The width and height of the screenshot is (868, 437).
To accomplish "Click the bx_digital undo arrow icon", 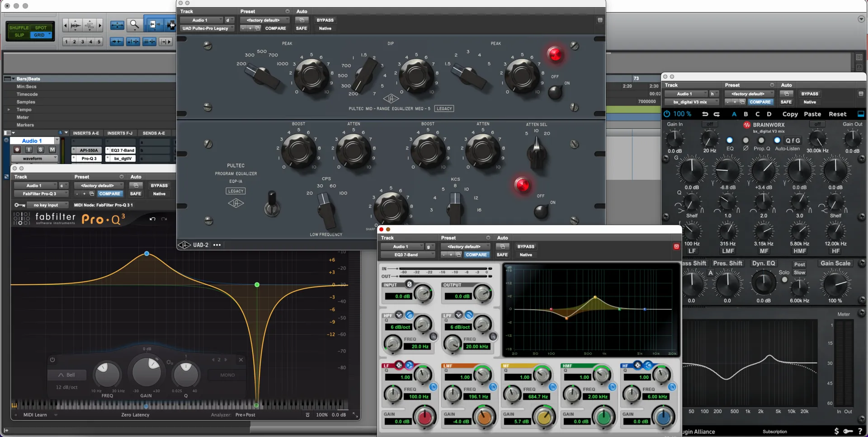I will pyautogui.click(x=705, y=114).
